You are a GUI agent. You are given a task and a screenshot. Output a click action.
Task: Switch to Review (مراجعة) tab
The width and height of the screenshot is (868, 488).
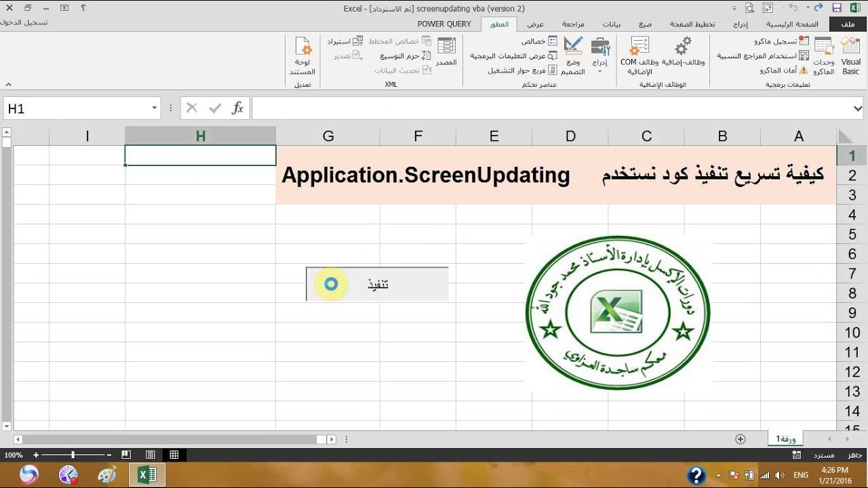click(573, 24)
